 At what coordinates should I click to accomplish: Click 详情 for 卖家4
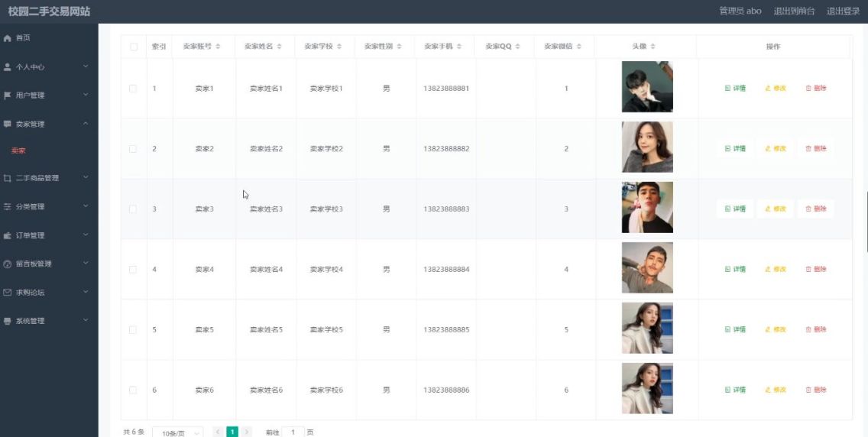(735, 270)
